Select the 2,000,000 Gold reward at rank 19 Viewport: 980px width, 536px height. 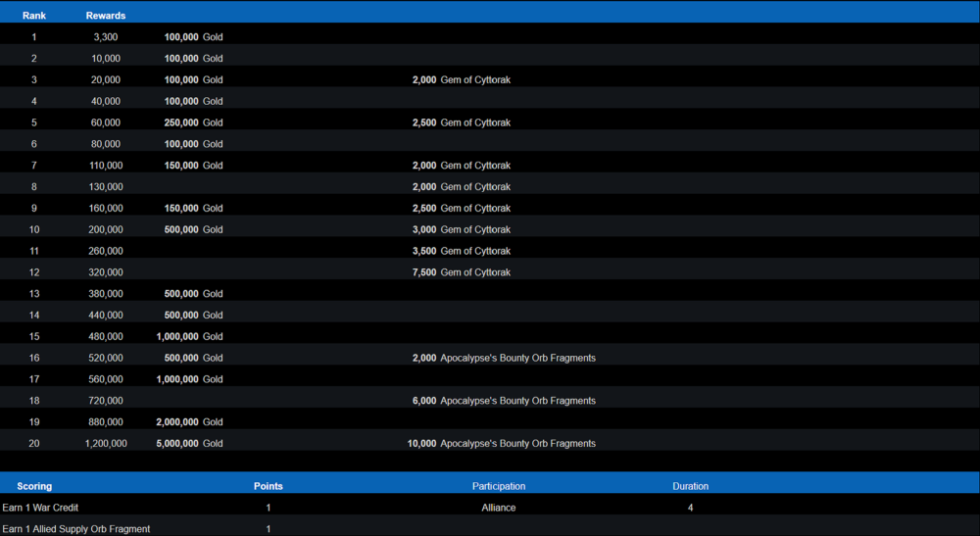pyautogui.click(x=189, y=422)
